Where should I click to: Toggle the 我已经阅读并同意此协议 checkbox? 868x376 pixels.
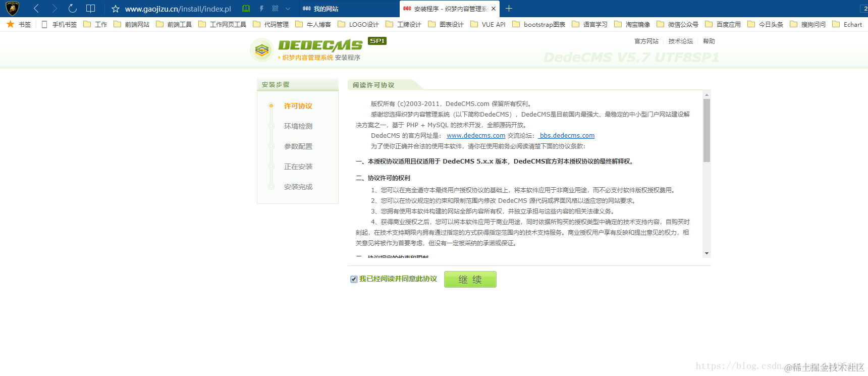tap(354, 279)
